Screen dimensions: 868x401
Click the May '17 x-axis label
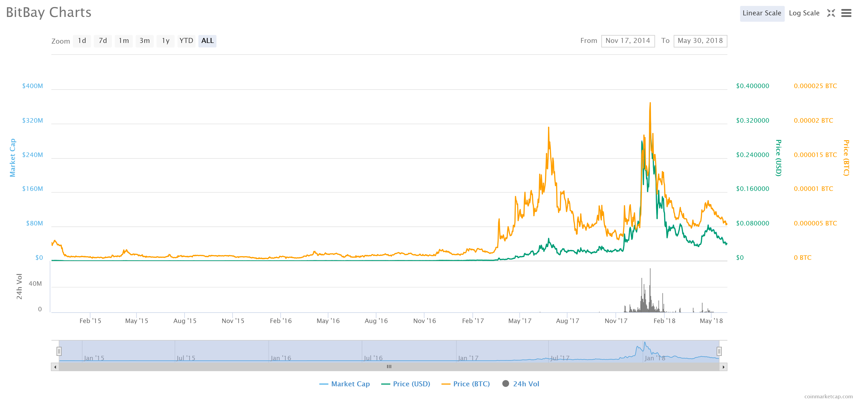pyautogui.click(x=520, y=321)
